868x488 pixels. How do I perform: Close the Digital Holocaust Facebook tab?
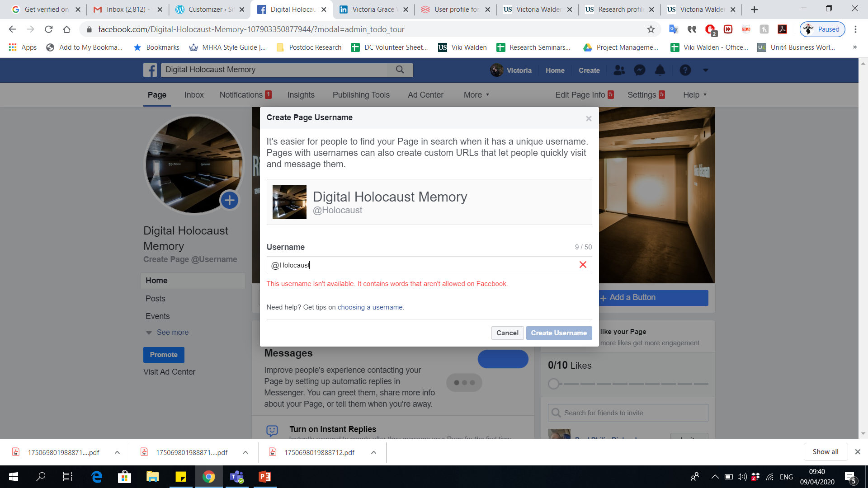(324, 9)
